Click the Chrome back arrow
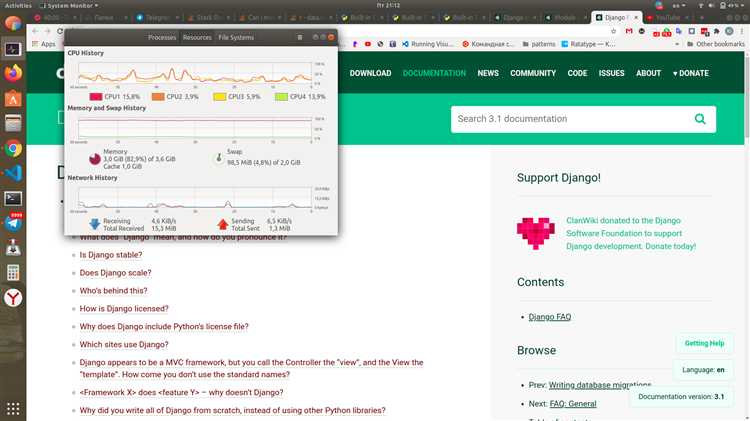 (x=35, y=31)
